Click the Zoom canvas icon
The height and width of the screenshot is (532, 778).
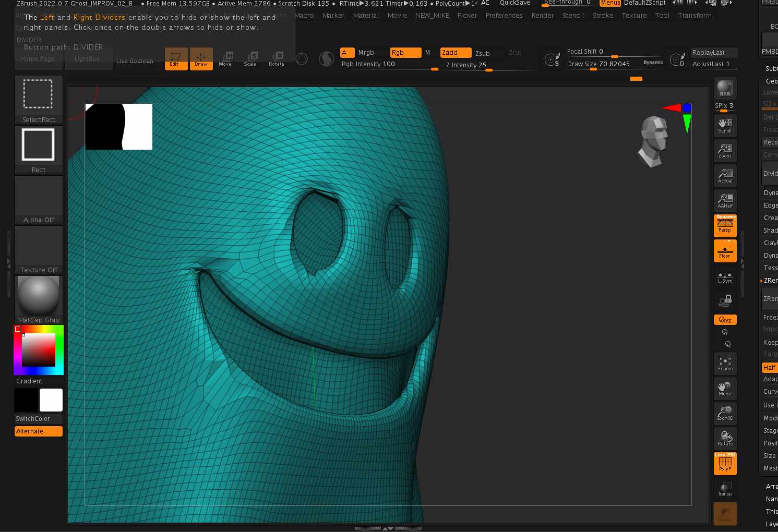pos(725,151)
